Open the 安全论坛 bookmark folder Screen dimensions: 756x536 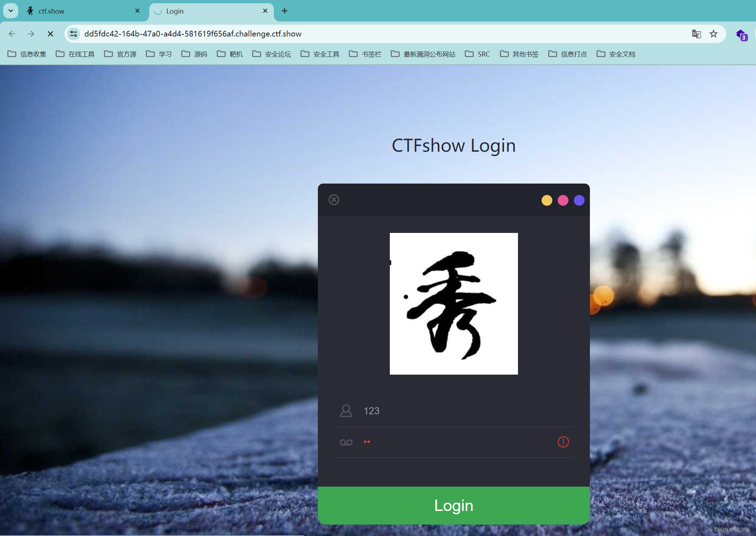coord(272,54)
